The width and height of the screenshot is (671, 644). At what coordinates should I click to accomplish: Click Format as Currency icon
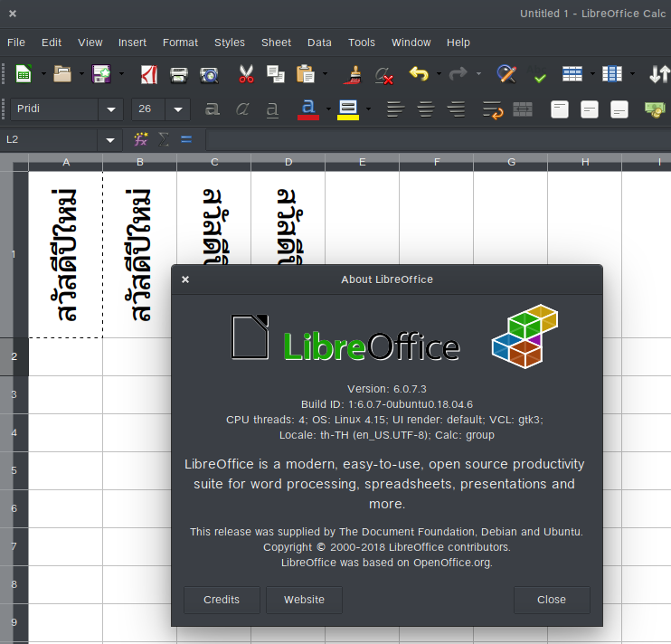click(655, 109)
